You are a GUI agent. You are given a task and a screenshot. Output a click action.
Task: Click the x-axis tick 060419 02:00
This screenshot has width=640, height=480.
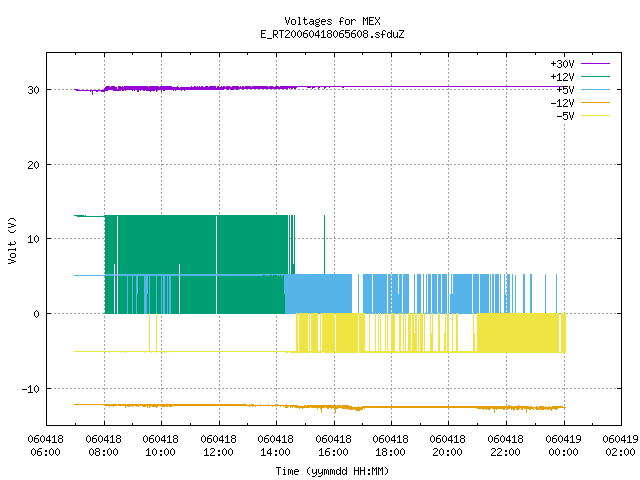[620, 446]
